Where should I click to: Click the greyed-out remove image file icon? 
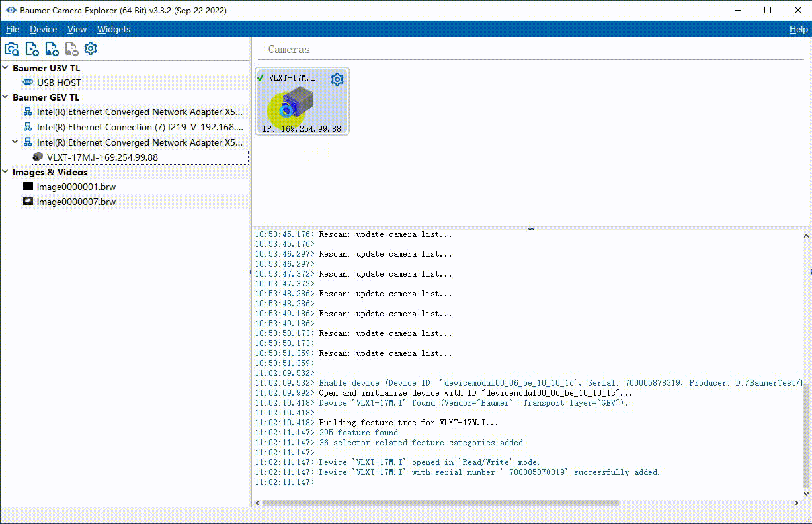pos(71,49)
